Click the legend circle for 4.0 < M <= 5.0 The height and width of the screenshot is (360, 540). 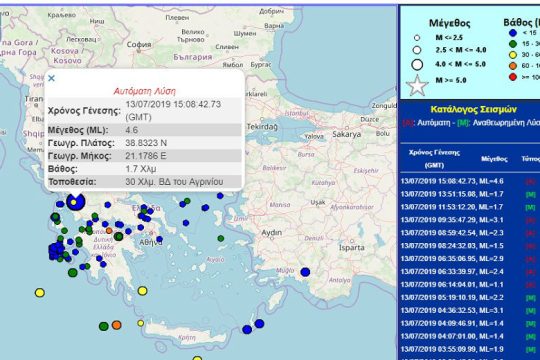pos(417,64)
